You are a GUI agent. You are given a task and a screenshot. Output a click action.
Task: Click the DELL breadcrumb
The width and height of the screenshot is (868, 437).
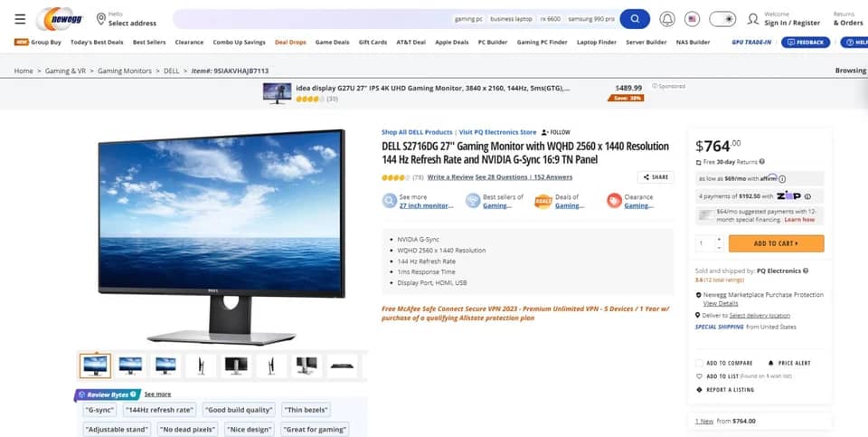tap(172, 71)
